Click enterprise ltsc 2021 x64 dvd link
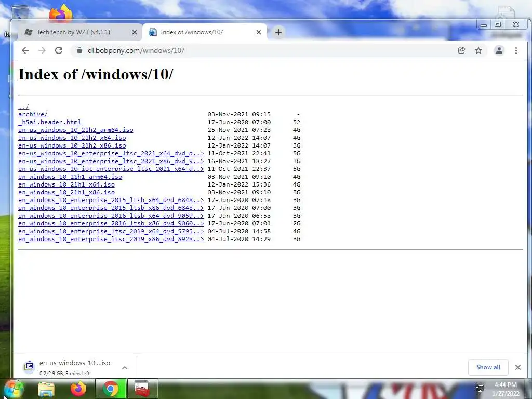Image resolution: width=532 pixels, height=399 pixels. point(111,153)
